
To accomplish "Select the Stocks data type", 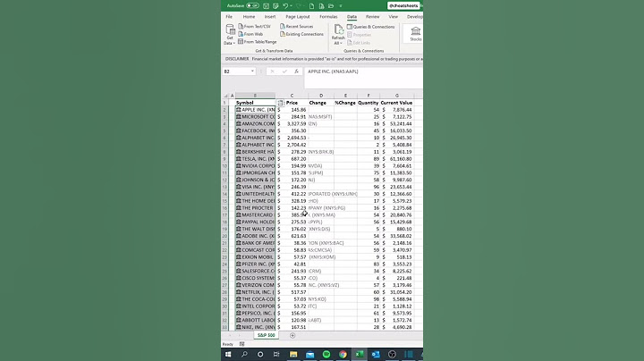I will tap(415, 34).
